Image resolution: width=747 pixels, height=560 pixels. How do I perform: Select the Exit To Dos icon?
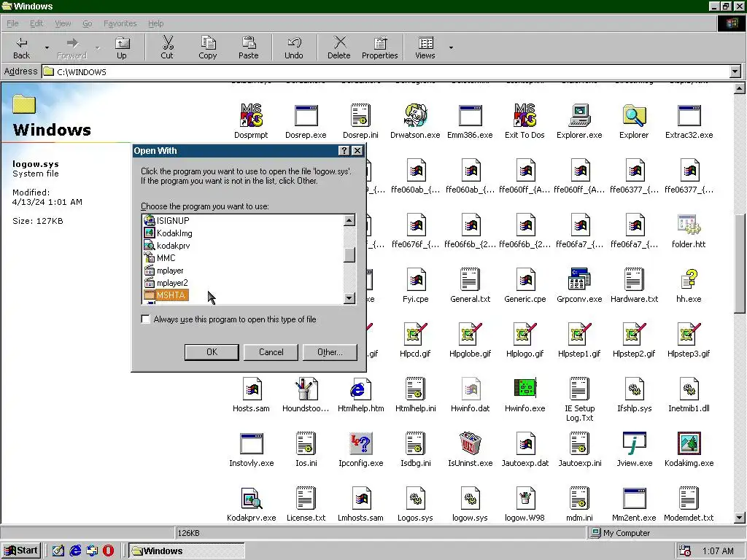(x=525, y=115)
